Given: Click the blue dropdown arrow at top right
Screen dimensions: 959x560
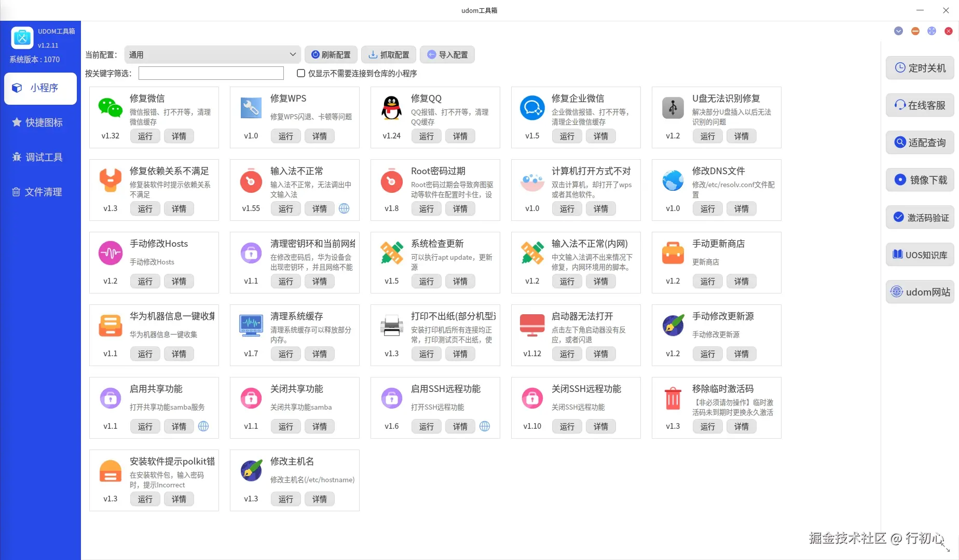Looking at the screenshot, I should (898, 31).
